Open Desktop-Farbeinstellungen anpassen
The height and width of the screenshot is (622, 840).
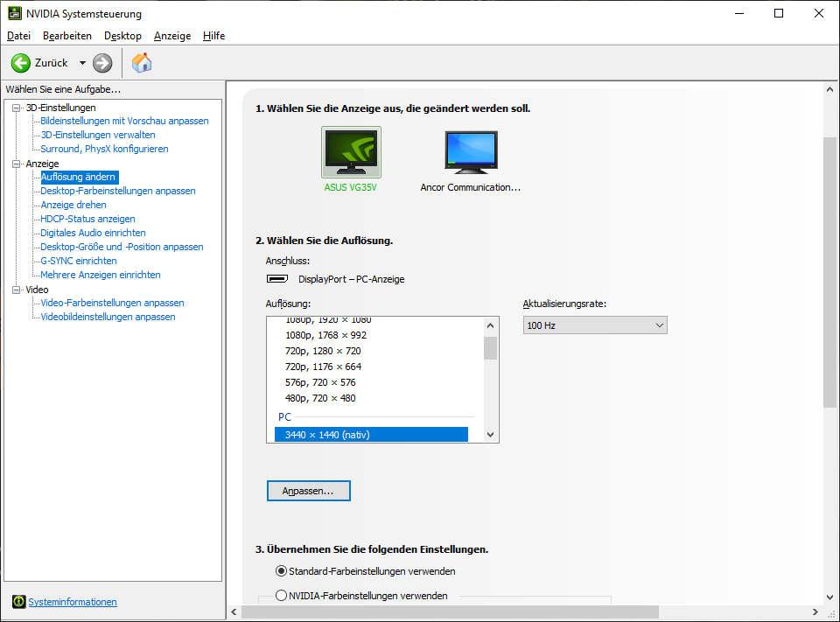(118, 191)
